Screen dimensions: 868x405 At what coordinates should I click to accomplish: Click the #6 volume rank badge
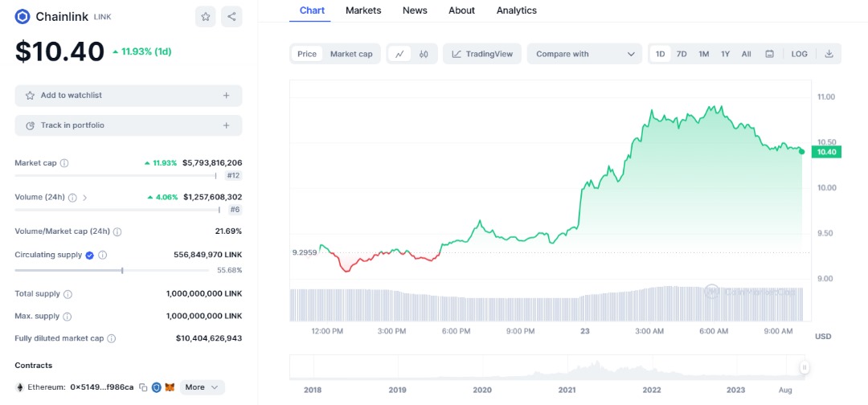[235, 210]
